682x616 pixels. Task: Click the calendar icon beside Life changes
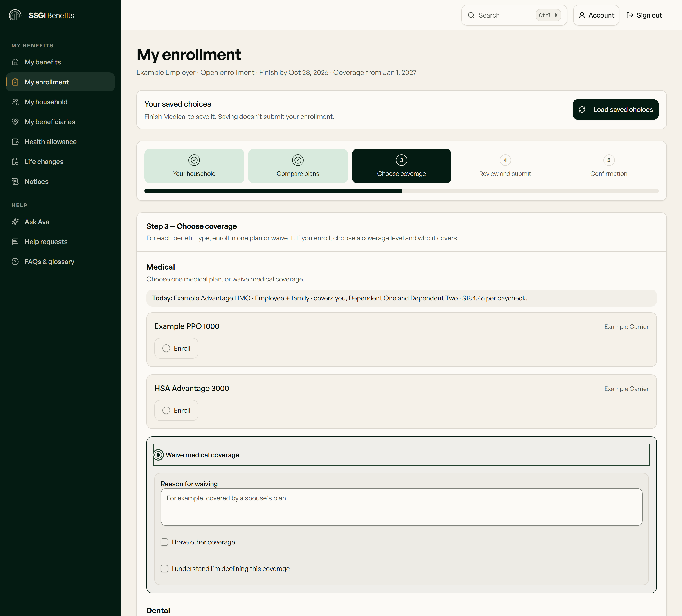pyautogui.click(x=15, y=161)
